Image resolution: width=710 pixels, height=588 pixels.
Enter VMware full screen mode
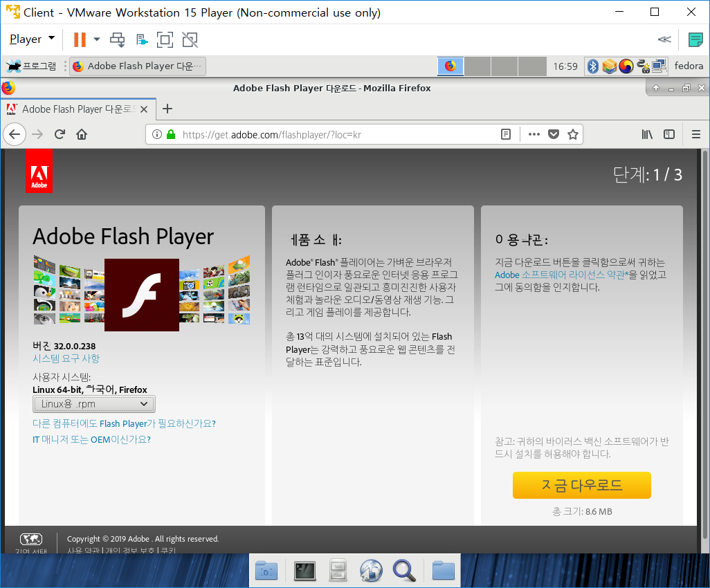pos(165,40)
